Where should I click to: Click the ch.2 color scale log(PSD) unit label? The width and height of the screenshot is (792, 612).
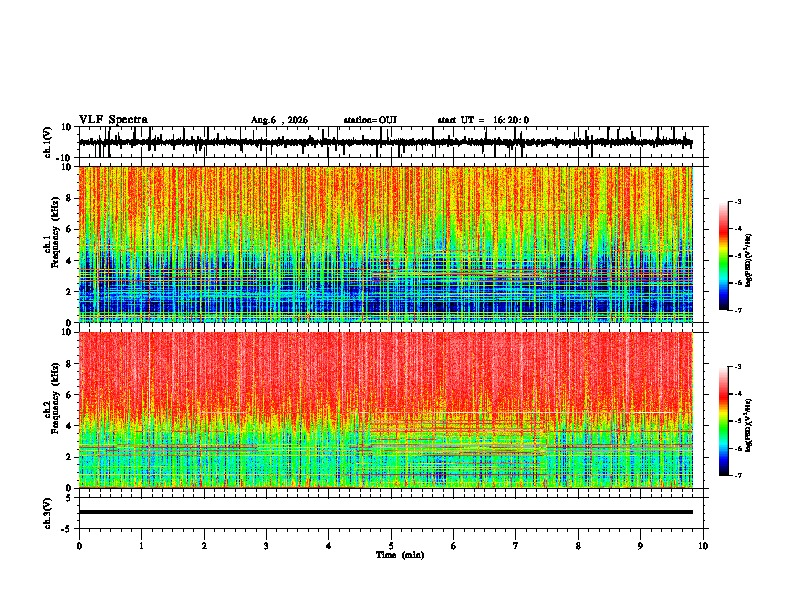point(749,425)
